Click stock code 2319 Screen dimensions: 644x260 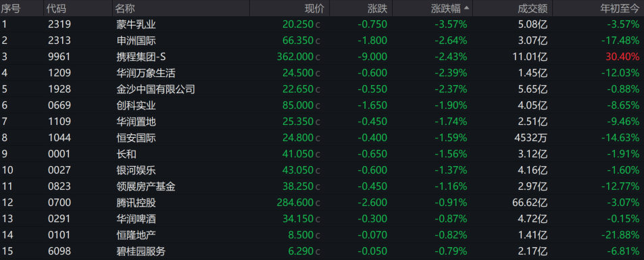click(x=59, y=24)
